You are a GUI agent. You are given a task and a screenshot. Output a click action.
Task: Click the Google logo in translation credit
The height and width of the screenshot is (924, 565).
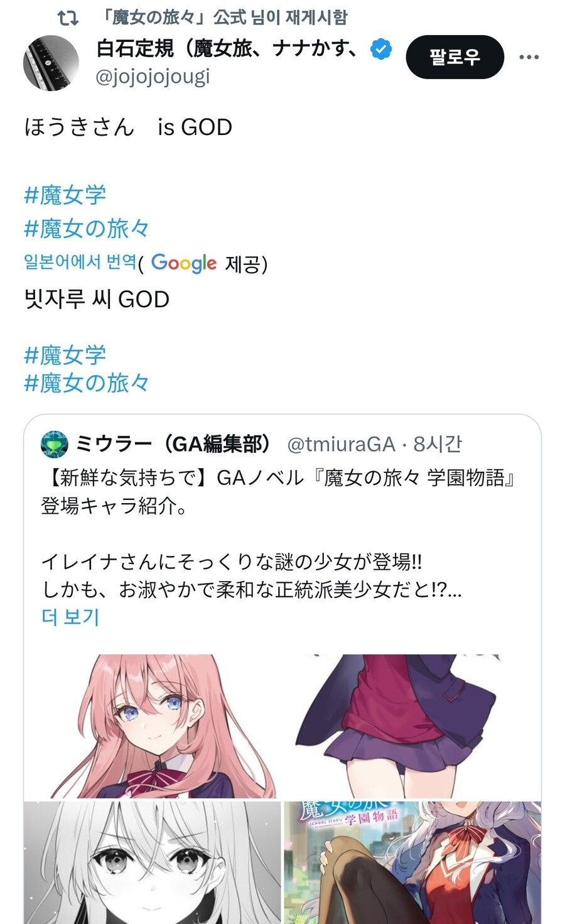(x=184, y=263)
